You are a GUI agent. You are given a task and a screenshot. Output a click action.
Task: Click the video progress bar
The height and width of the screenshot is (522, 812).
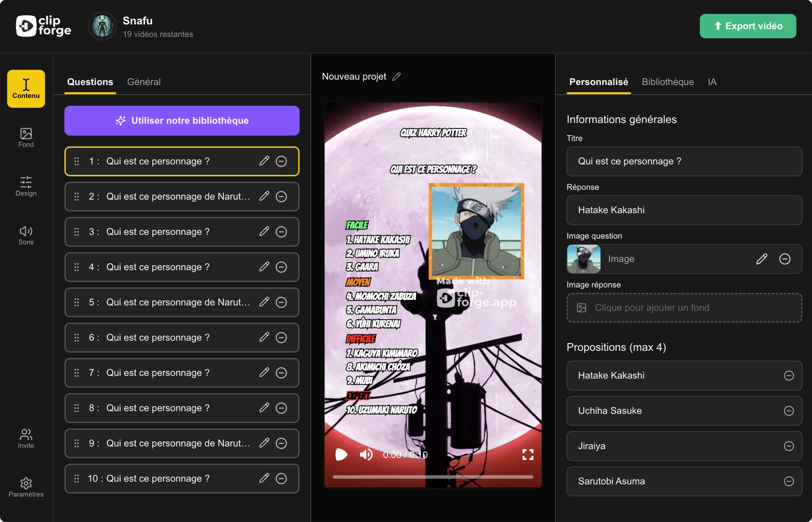coord(433,477)
